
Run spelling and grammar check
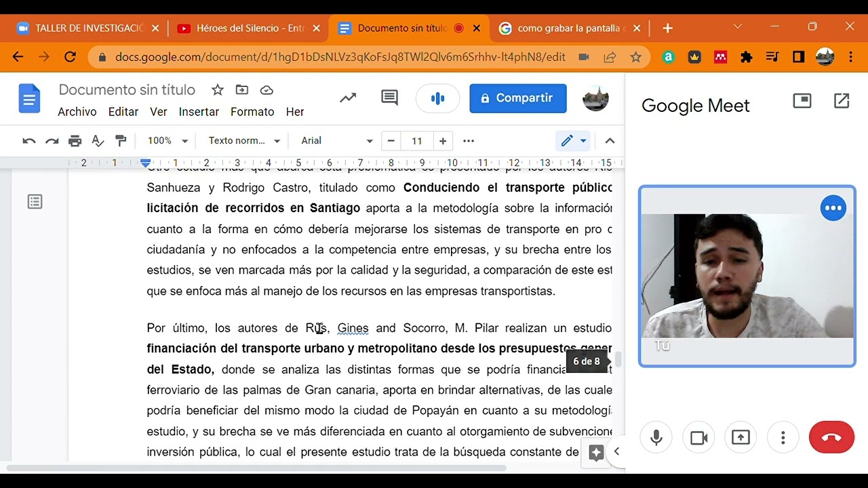[x=98, y=141]
